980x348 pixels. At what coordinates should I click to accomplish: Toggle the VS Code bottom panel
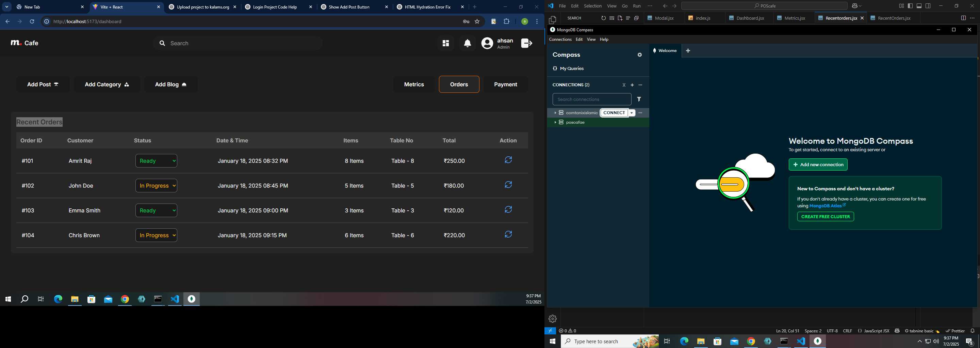pyautogui.click(x=919, y=6)
